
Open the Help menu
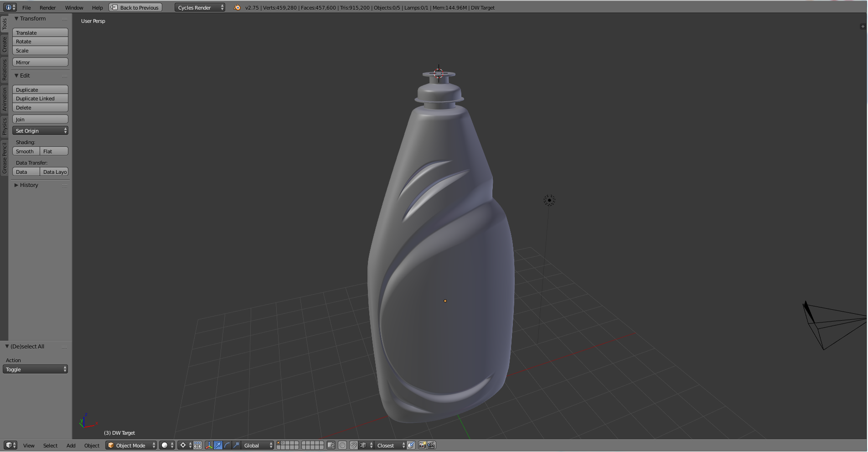pos(97,8)
